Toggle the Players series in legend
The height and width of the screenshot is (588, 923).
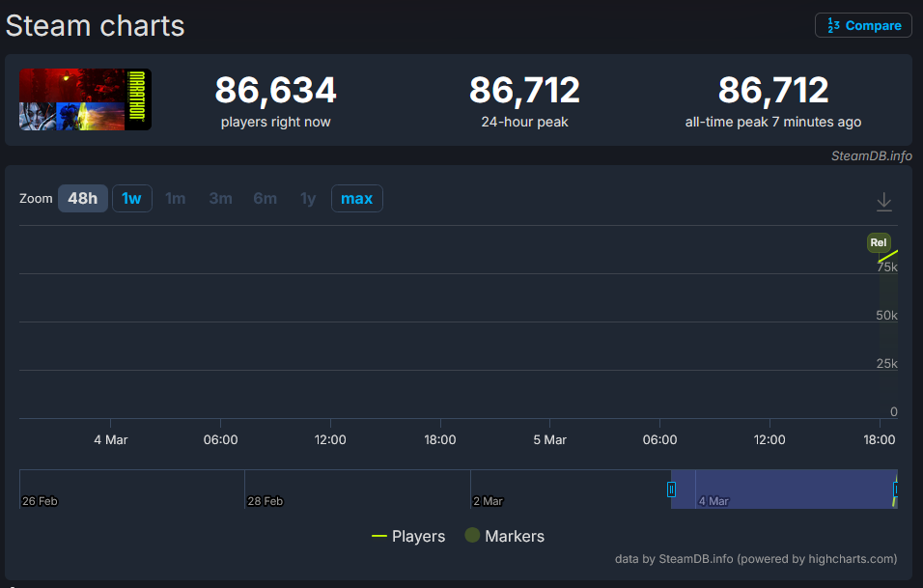tap(408, 536)
